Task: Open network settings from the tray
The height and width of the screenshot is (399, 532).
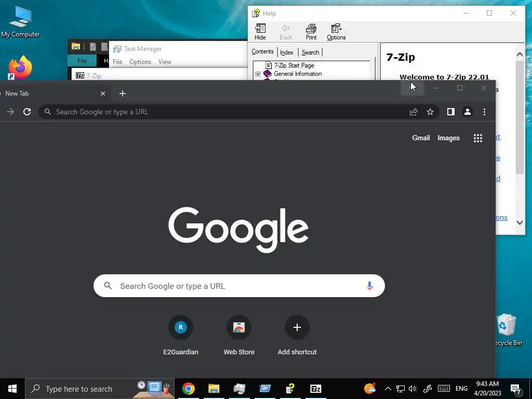Action: click(401, 389)
